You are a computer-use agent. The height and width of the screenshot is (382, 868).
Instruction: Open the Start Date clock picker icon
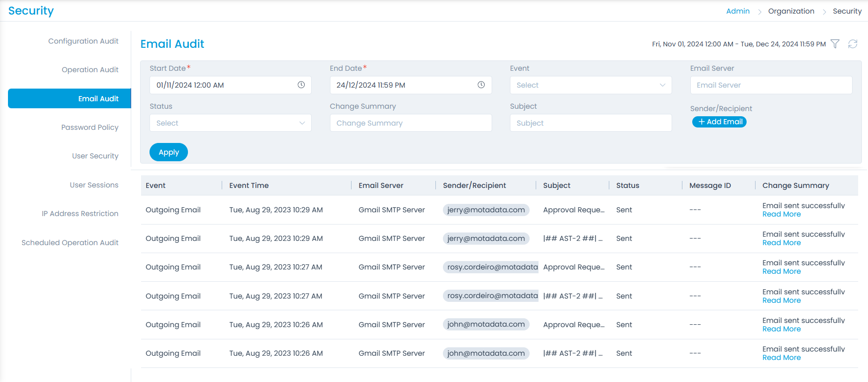point(301,85)
